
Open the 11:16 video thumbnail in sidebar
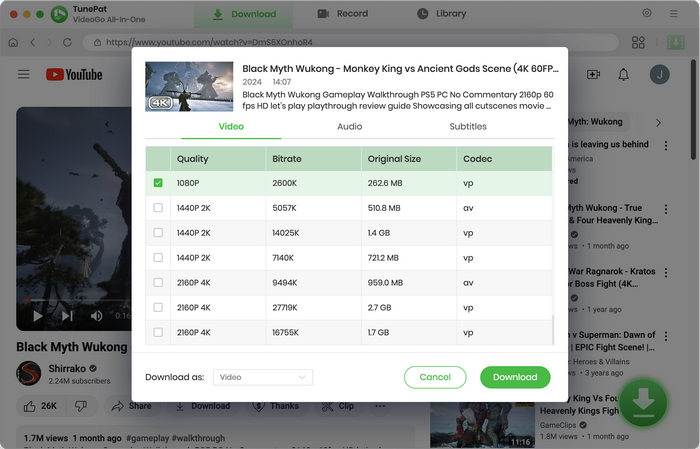coord(482,425)
